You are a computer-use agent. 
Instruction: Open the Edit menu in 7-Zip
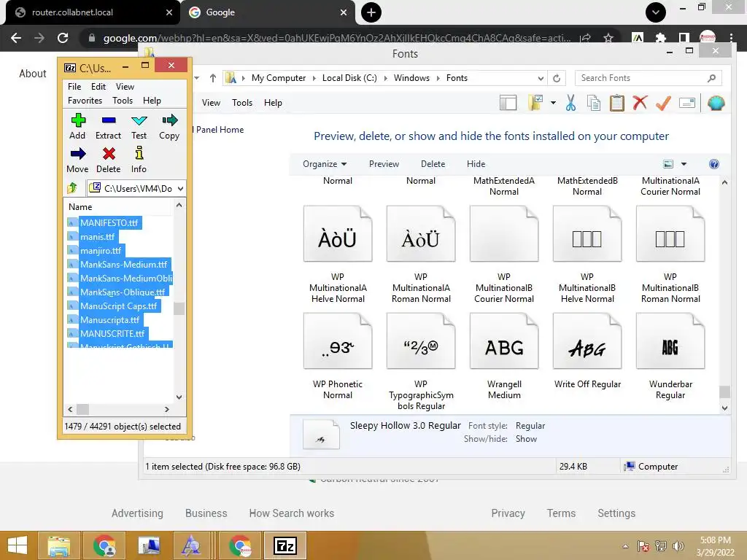click(x=98, y=87)
